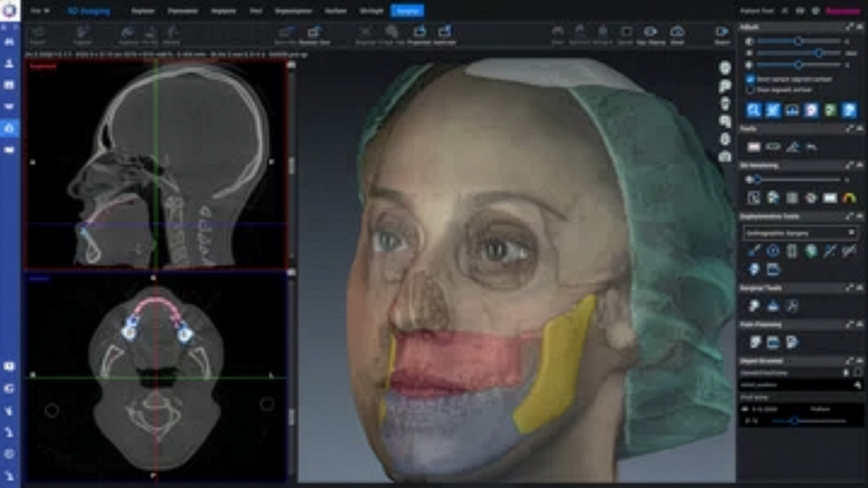
Task: Uncheck the checked segment surface checkbox
Action: click(x=750, y=79)
